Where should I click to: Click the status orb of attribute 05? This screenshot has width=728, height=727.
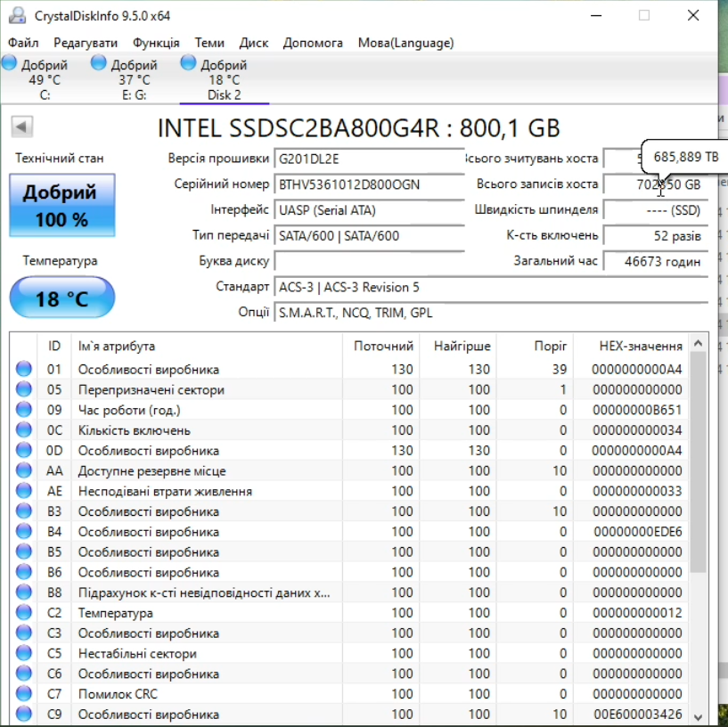pyautogui.click(x=24, y=389)
